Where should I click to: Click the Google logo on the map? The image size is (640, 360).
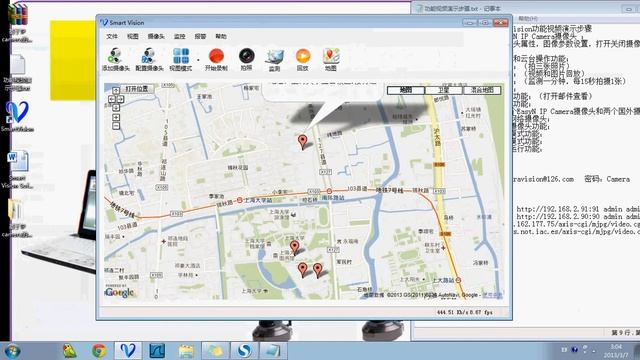coord(119,292)
